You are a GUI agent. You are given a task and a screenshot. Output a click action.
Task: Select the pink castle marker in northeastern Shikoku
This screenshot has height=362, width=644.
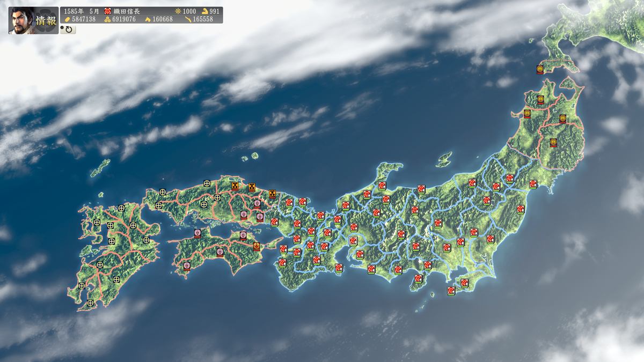click(243, 235)
